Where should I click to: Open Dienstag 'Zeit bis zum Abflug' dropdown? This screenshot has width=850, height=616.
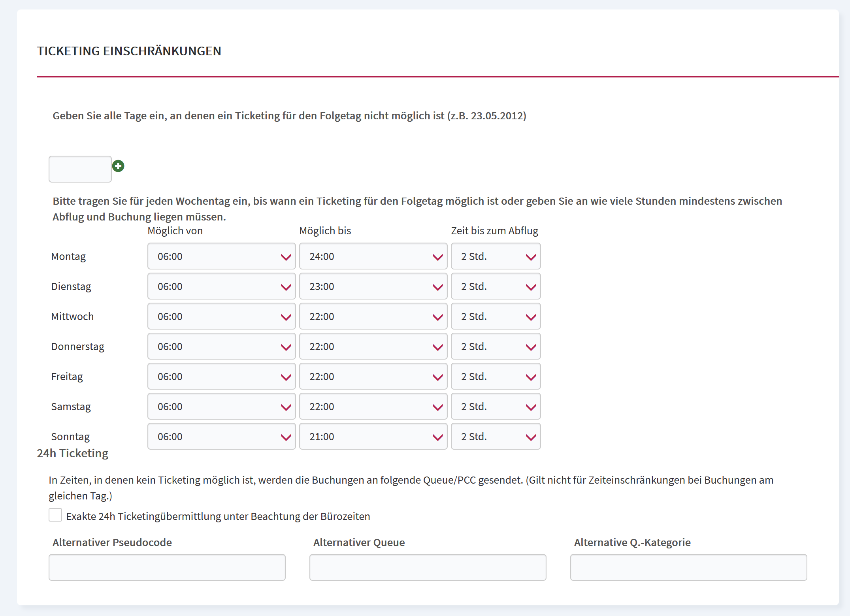496,286
